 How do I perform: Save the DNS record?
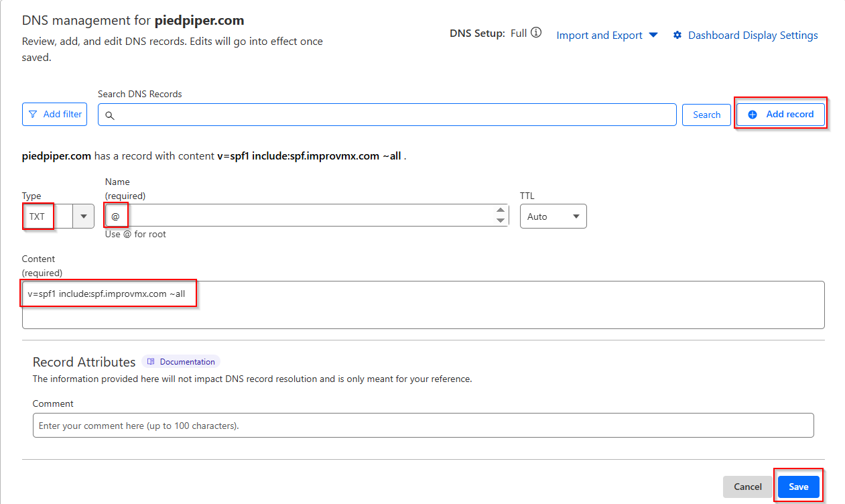coord(798,487)
